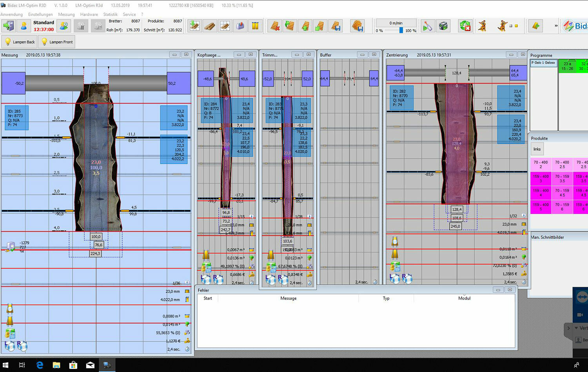The height and width of the screenshot is (372, 588).
Task: Open Microsoft Edge from taskbar
Action: coord(40,365)
